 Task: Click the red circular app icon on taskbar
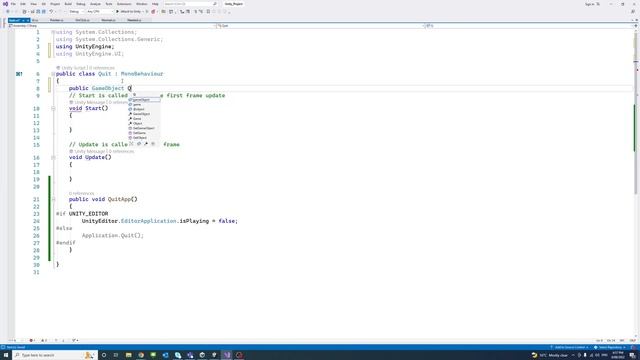pyautogui.click(x=239, y=355)
